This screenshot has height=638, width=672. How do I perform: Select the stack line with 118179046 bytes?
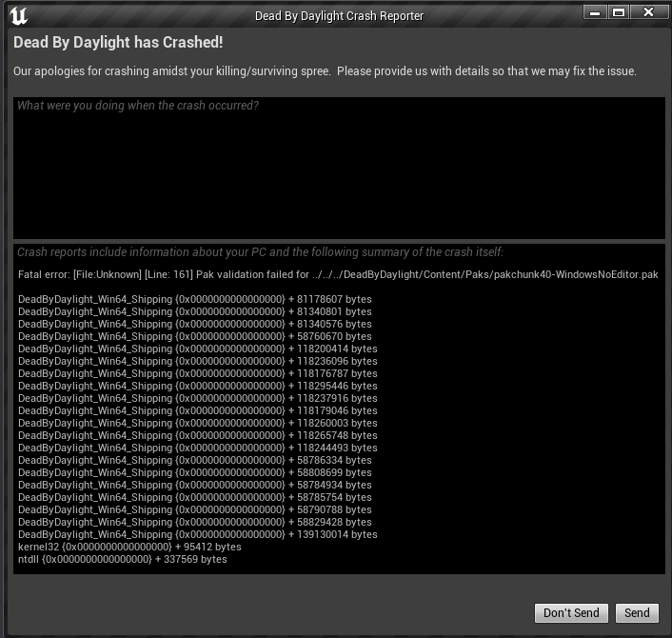pos(198,410)
